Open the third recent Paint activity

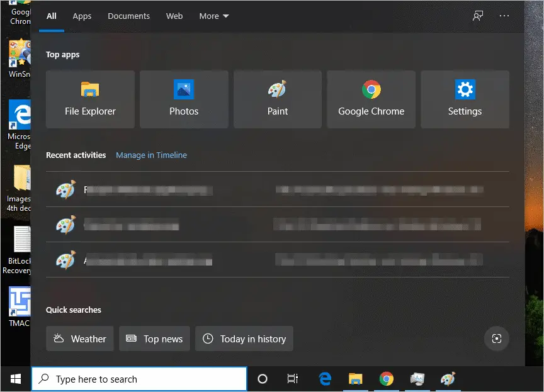tap(278, 260)
